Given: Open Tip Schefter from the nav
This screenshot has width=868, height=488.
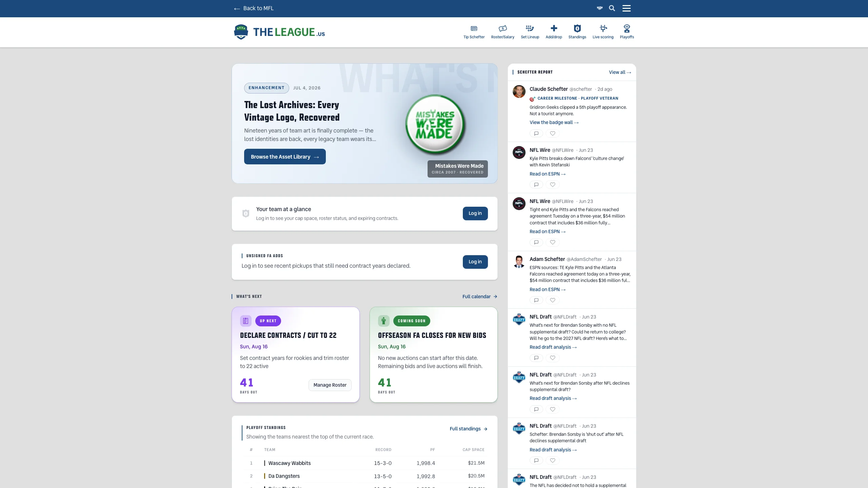Looking at the screenshot, I should 474,32.
